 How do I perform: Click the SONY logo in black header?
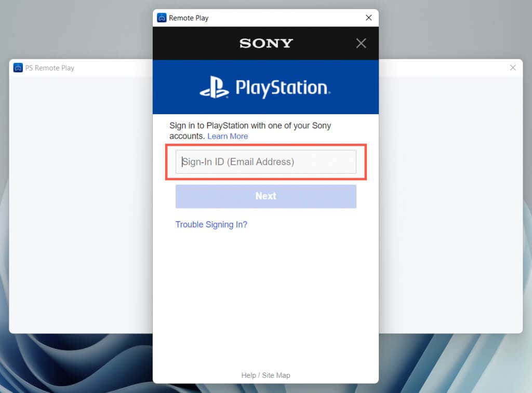pos(266,43)
